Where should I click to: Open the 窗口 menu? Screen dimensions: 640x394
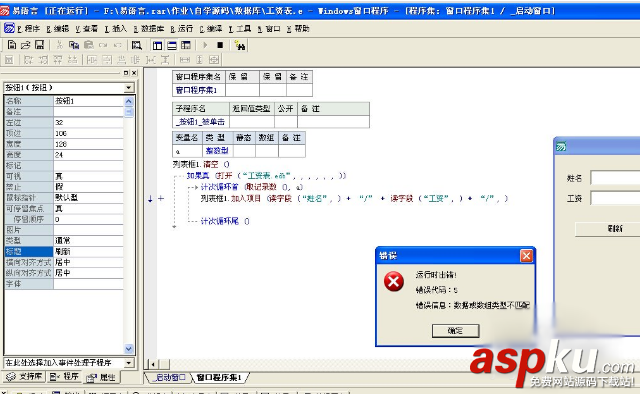click(x=269, y=29)
